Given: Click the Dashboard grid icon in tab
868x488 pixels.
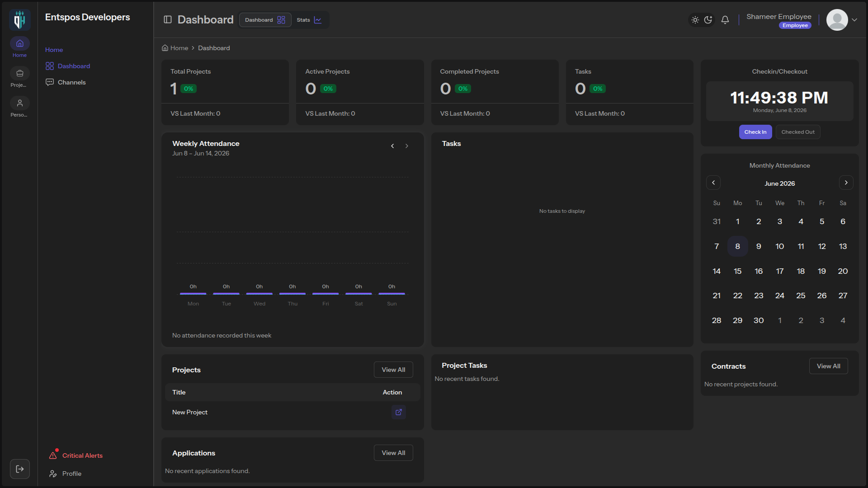Looking at the screenshot, I should pos(281,20).
